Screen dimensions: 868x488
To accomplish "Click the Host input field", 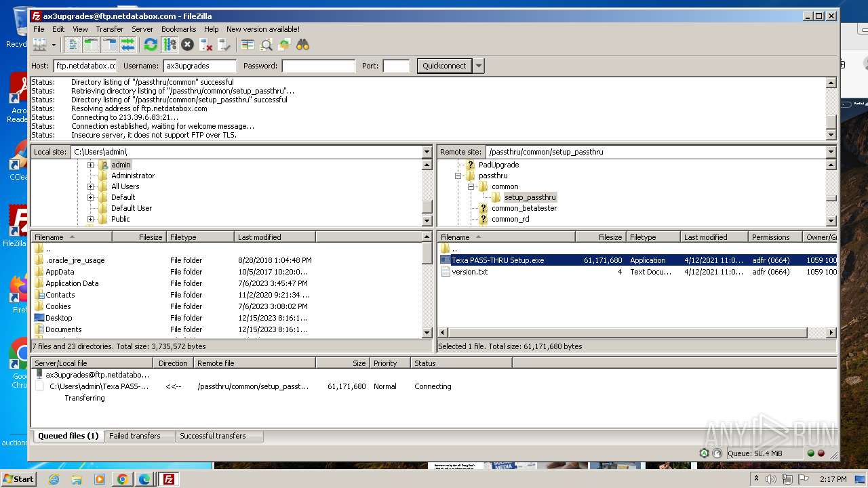I will coord(85,66).
